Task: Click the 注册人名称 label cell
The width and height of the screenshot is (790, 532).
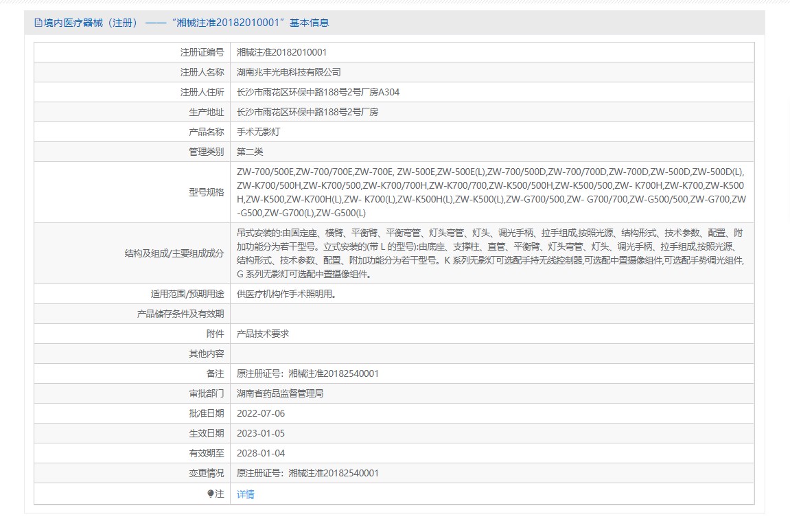Action: [x=132, y=73]
